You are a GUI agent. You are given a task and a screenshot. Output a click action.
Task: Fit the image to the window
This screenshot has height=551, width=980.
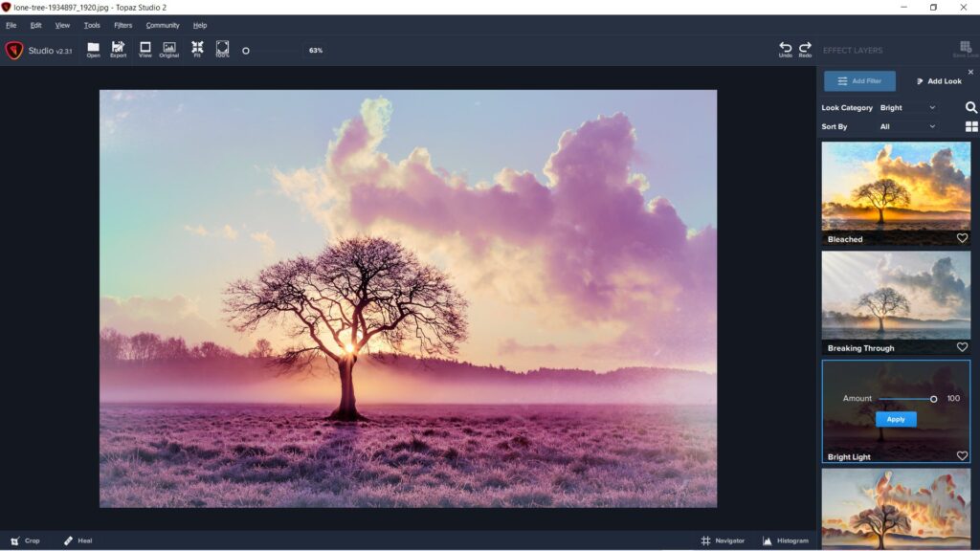coord(197,50)
